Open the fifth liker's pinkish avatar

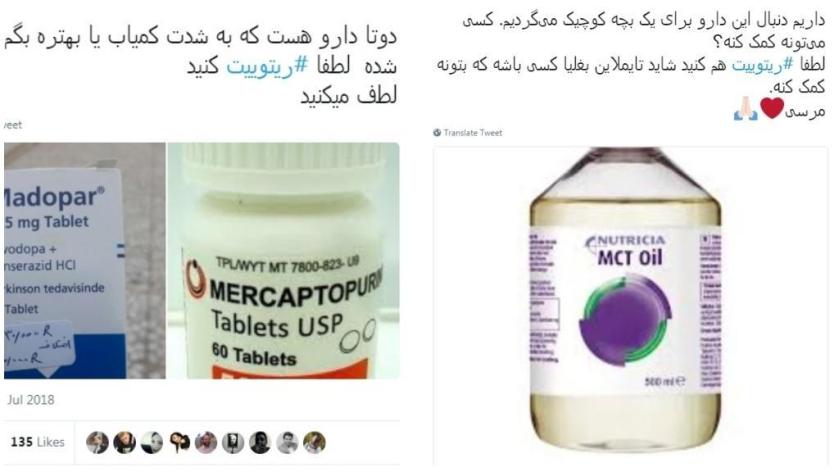[x=206, y=443]
